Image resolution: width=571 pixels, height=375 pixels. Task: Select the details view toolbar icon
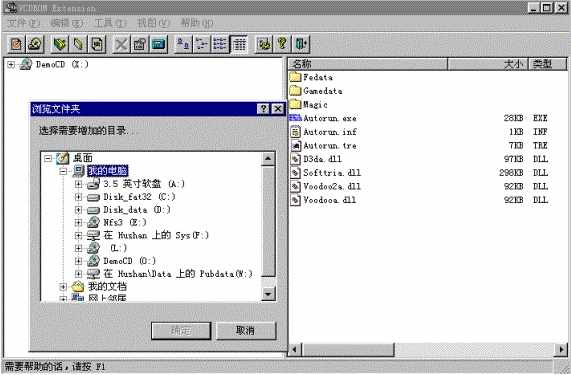pos(239,44)
